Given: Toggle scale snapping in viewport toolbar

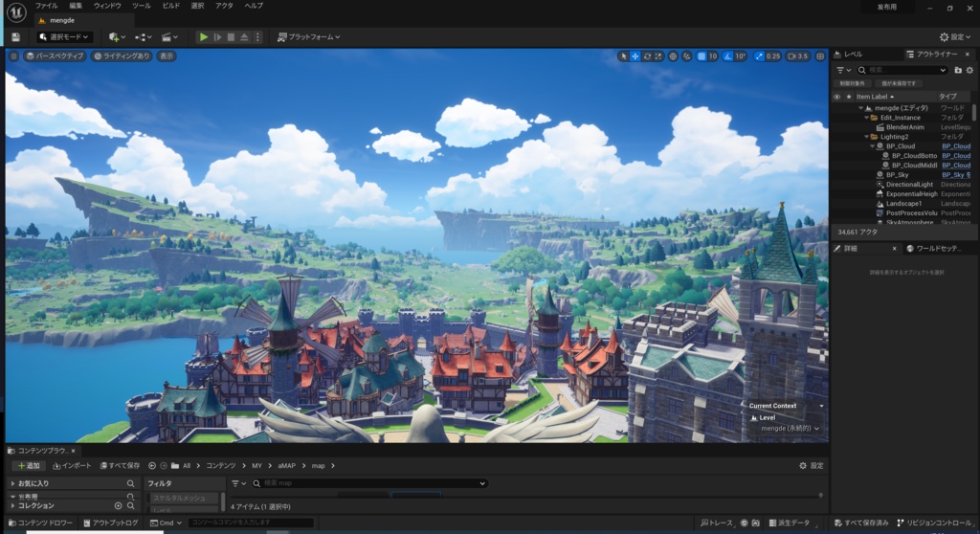Looking at the screenshot, I should [759, 56].
